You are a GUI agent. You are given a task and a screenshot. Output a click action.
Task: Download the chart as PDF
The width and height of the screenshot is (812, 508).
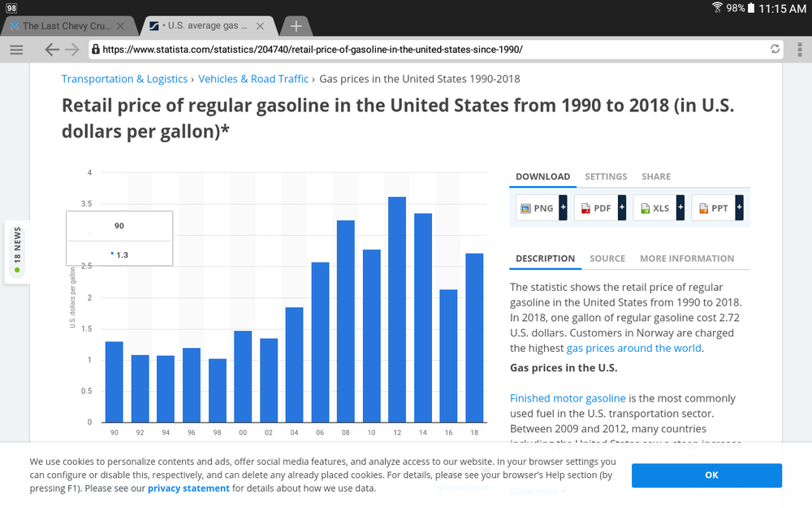click(x=596, y=208)
